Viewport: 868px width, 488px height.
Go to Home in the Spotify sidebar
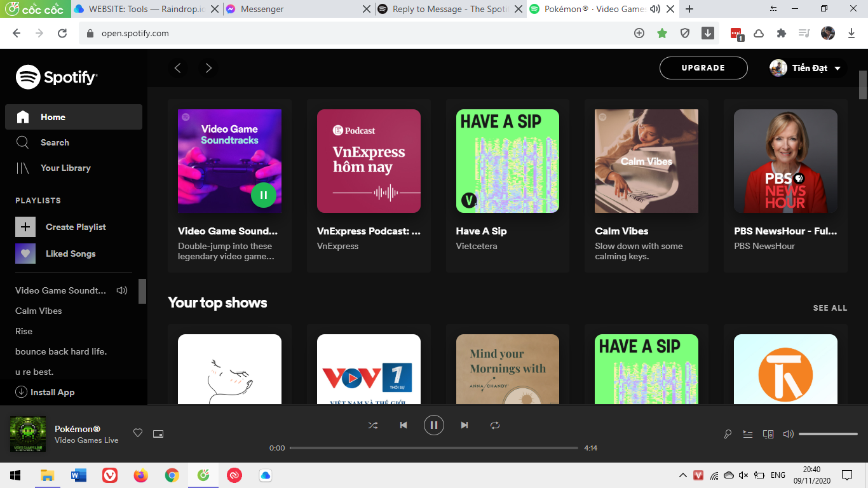pos(74,117)
